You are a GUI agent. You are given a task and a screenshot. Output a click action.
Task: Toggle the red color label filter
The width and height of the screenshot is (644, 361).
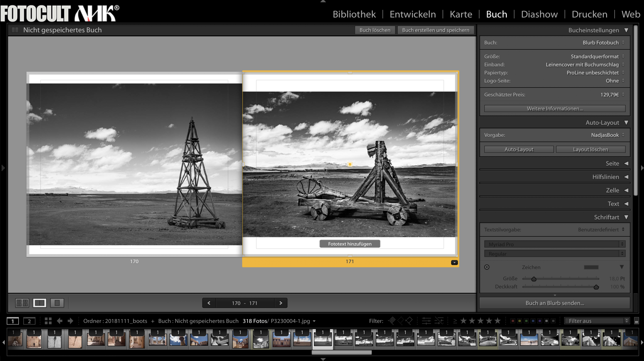tap(513, 321)
